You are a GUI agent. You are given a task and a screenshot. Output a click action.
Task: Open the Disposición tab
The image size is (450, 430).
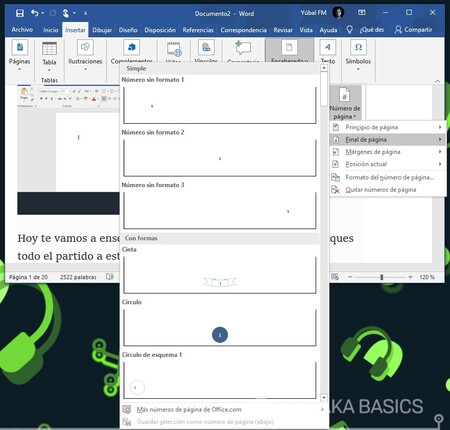[160, 30]
